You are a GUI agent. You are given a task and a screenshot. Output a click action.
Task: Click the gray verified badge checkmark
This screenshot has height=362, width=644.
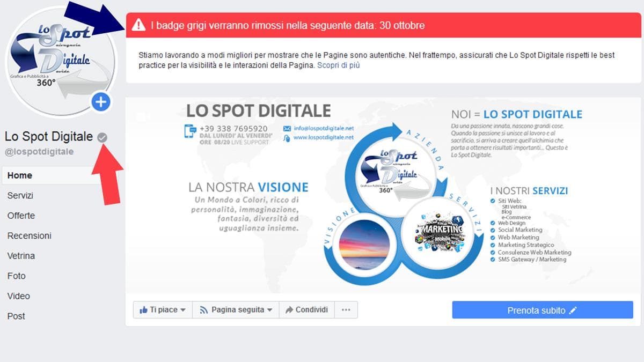tap(102, 137)
